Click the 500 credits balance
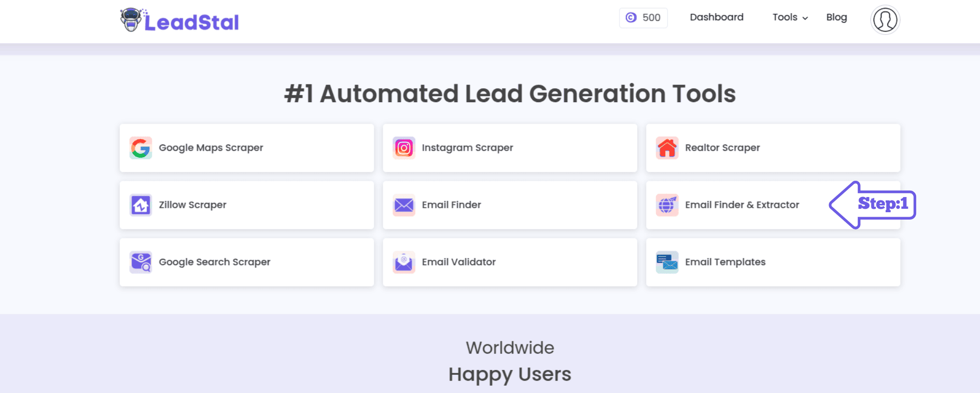Screen dimensions: 980x393 pyautogui.click(x=644, y=18)
